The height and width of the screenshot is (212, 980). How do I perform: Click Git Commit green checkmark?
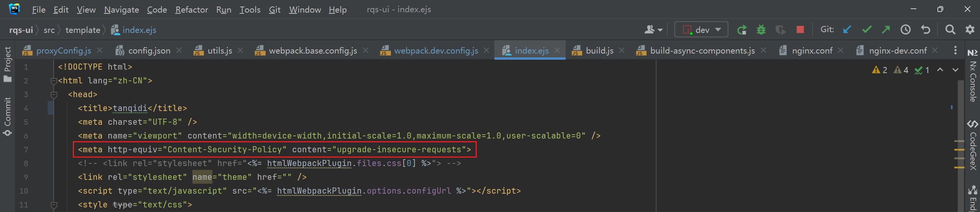pos(867,29)
